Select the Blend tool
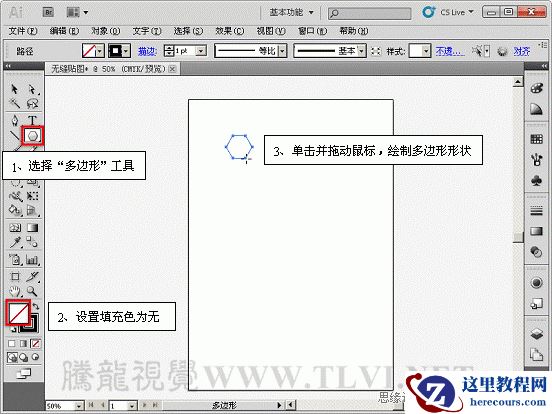The width and height of the screenshot is (552, 414). tap(32, 242)
